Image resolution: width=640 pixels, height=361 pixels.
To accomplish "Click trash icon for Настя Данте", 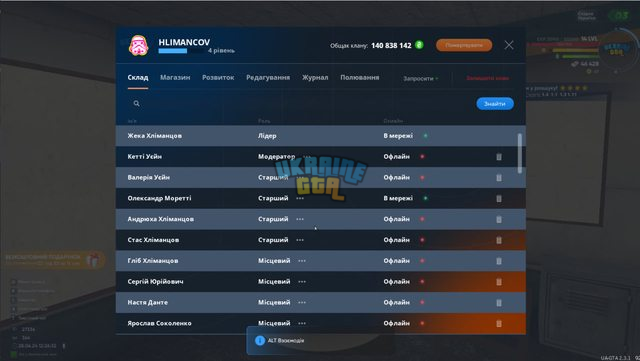I will [x=499, y=303].
